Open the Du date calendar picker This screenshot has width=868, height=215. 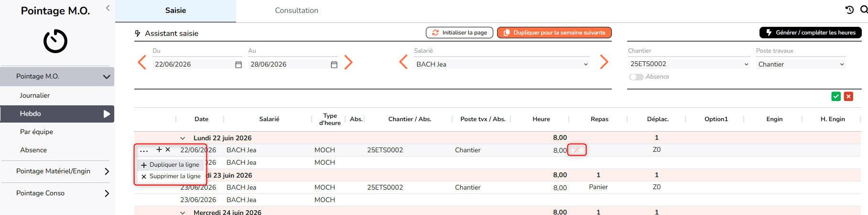click(x=239, y=65)
